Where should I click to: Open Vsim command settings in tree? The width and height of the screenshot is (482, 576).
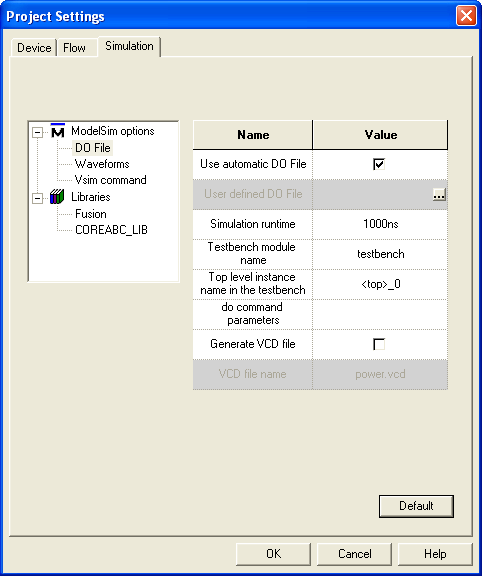click(x=111, y=180)
